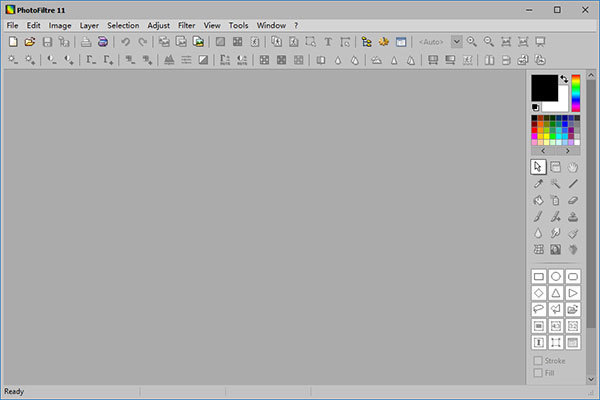Open the File menu
Image resolution: width=600 pixels, height=400 pixels.
(12, 26)
